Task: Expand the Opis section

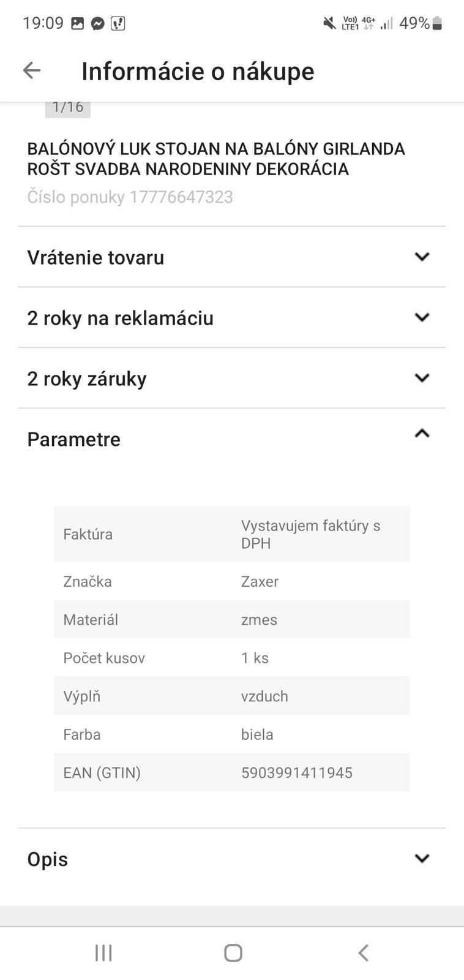Action: [422, 859]
